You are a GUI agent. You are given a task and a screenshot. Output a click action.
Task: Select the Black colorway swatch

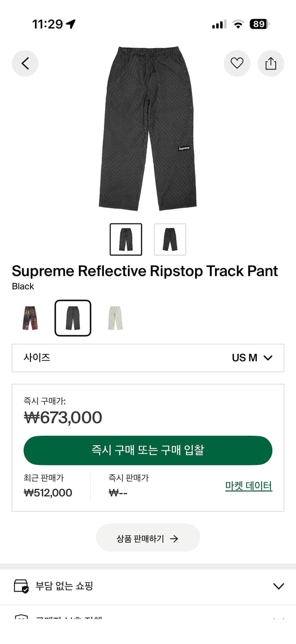point(73,318)
